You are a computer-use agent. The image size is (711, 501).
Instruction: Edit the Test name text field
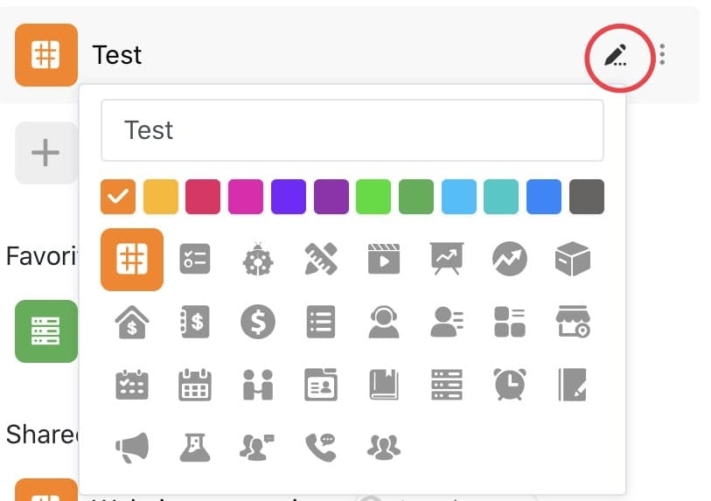(x=352, y=131)
